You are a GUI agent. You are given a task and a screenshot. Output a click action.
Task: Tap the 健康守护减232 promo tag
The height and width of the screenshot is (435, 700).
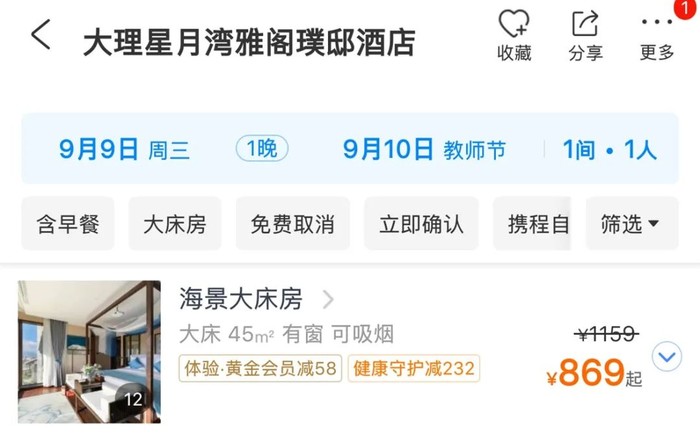coord(414,368)
